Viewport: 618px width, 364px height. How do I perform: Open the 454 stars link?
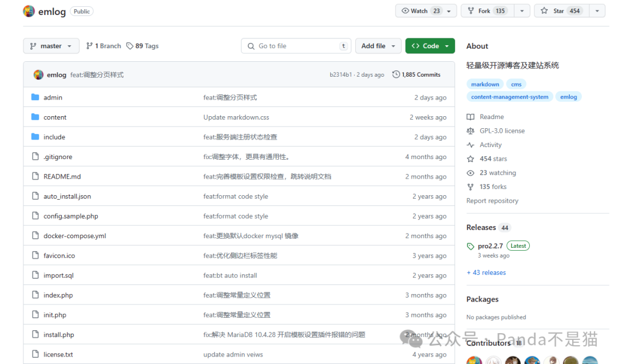point(493,159)
